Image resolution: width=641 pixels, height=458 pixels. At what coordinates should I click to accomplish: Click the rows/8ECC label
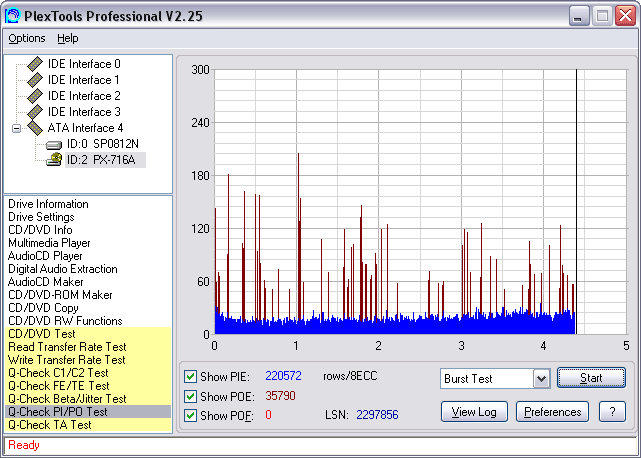(350, 376)
